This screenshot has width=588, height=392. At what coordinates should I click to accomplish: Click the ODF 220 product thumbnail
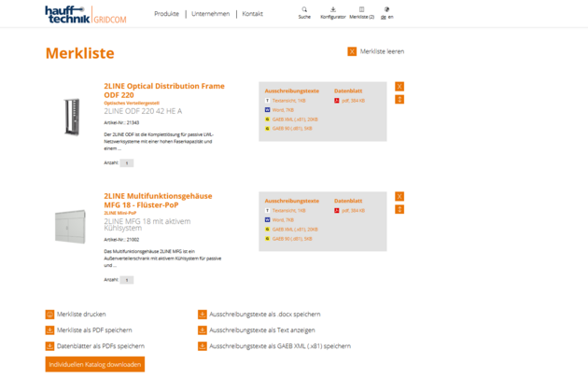click(72, 117)
